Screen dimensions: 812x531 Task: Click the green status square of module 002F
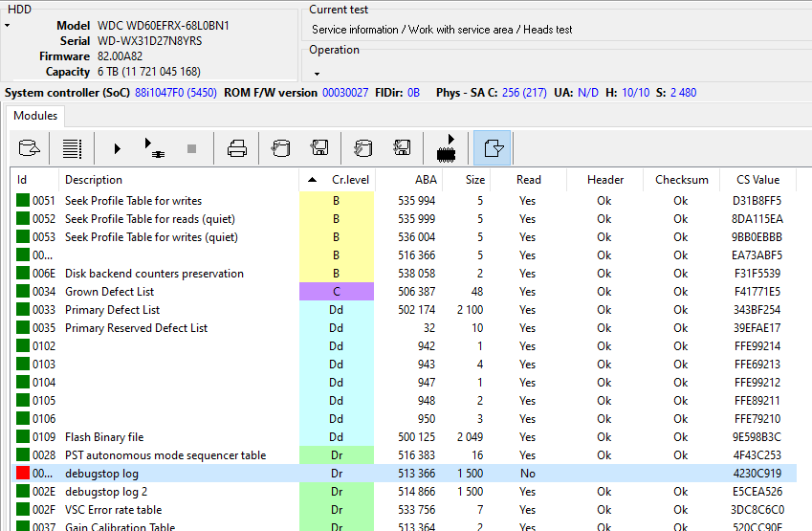23,509
